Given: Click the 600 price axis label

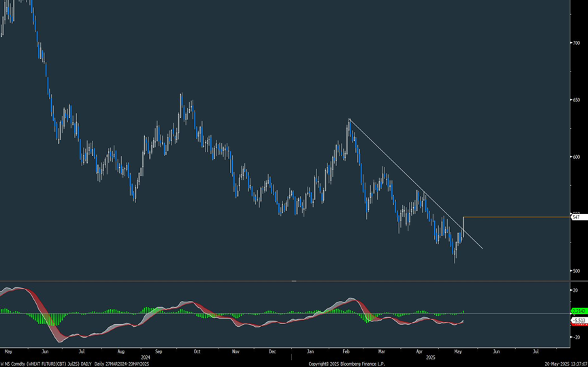Looking at the screenshot, I should click(x=576, y=157).
